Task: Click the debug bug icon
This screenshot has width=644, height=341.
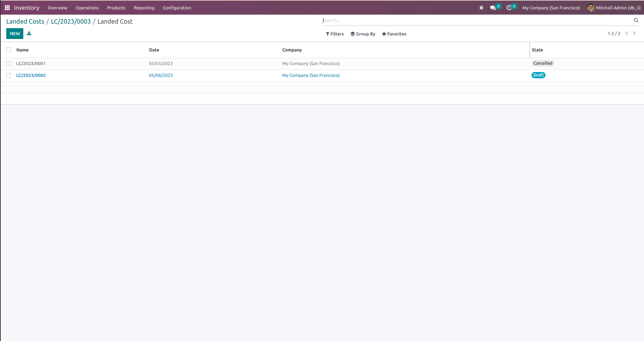Action: click(481, 8)
